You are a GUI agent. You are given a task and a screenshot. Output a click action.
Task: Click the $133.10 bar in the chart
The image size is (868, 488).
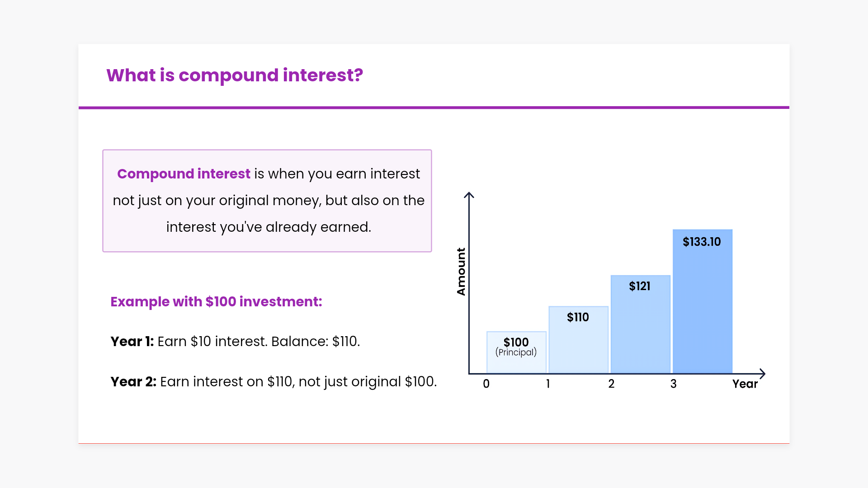pos(702,307)
